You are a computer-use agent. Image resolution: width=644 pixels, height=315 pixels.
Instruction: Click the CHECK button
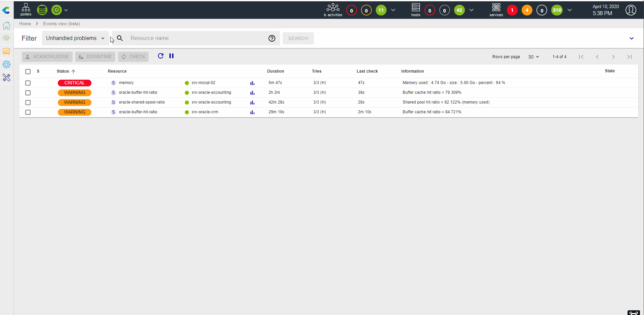point(133,56)
